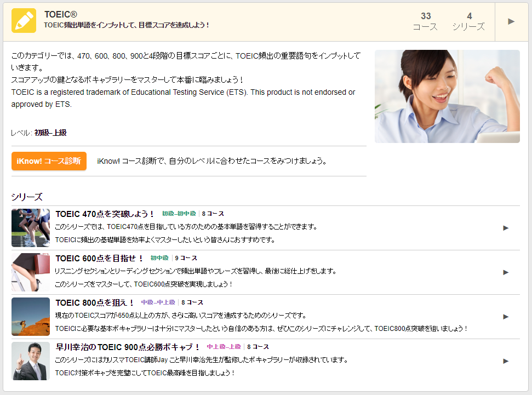532x395 pixels.
Task: Open the TOEIC 600点を目指せ！ series title
Action: coord(99,259)
